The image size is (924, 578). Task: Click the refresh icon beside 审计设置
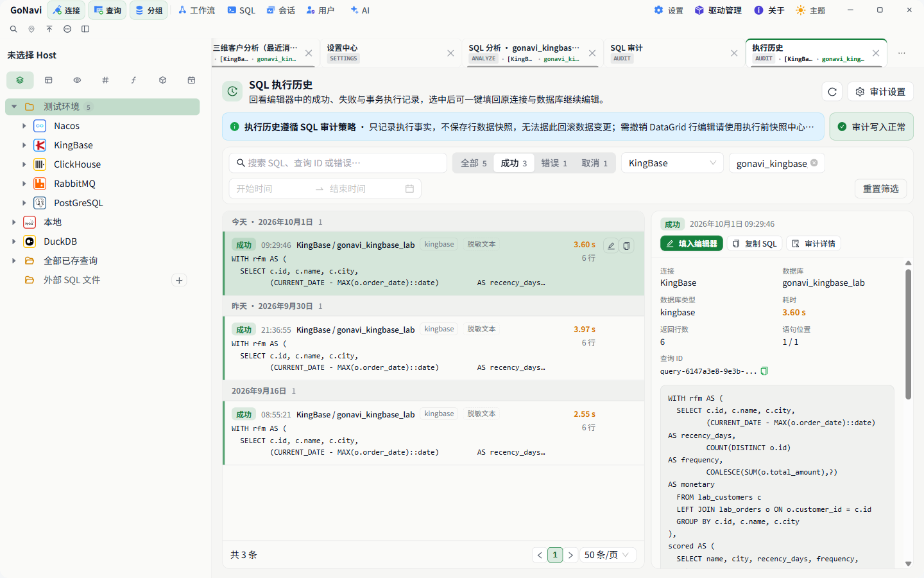click(832, 92)
